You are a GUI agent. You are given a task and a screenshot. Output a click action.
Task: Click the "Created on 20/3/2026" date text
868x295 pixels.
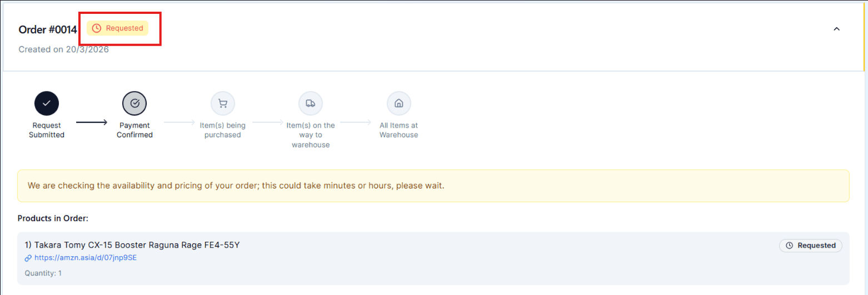tap(63, 49)
